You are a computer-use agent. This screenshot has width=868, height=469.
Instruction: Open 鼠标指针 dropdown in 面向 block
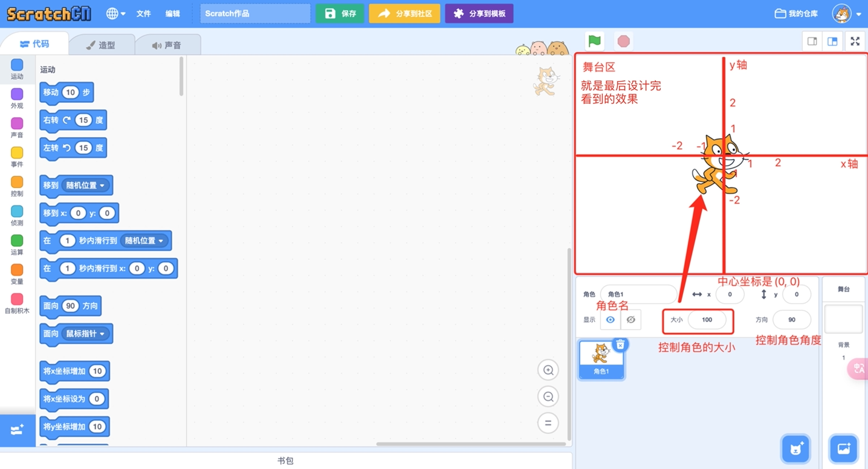[x=86, y=334]
